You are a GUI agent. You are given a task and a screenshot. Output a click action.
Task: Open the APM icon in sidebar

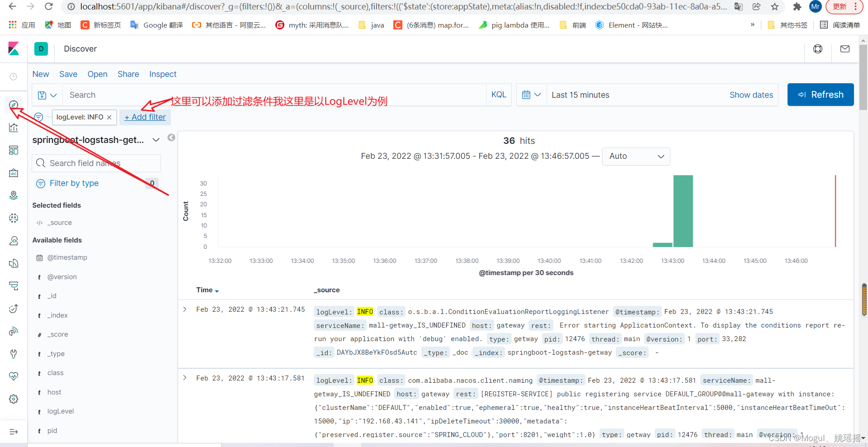(14, 286)
